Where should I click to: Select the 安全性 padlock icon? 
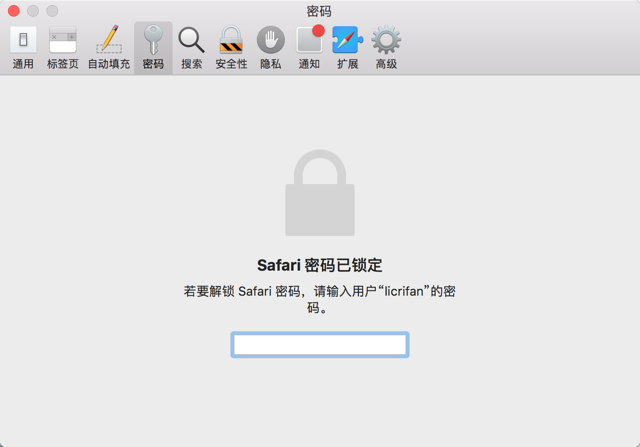pos(231,40)
